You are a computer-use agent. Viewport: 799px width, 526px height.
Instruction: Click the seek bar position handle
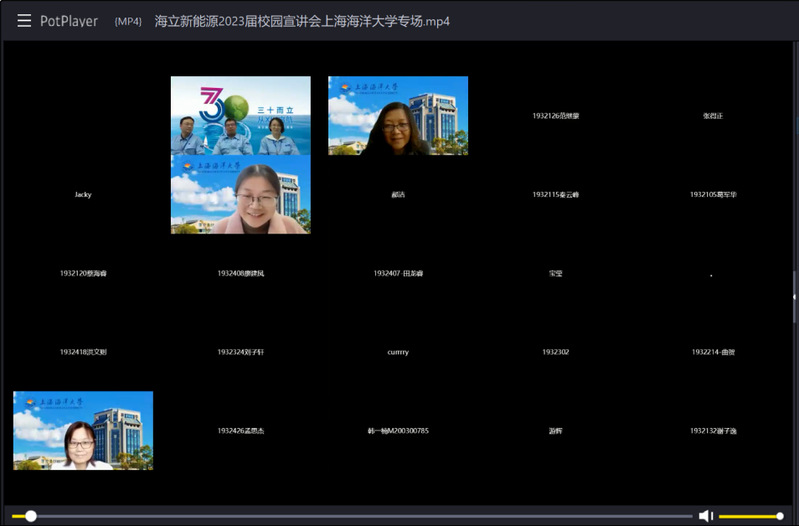point(31,516)
